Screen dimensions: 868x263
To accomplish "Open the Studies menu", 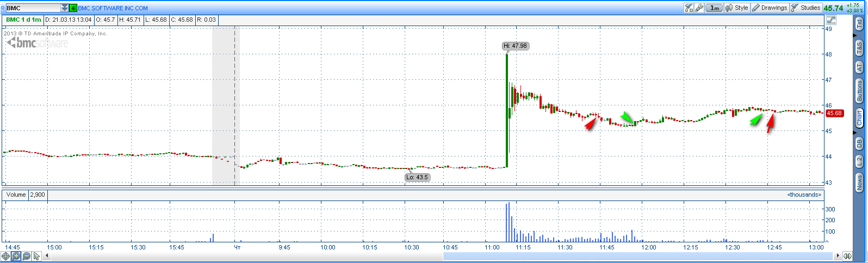I will pos(805,8).
